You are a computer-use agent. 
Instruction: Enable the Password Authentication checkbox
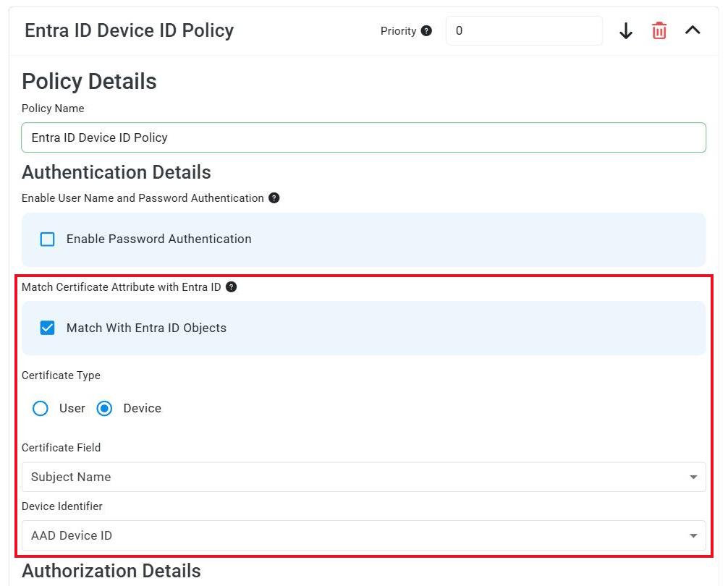point(47,239)
